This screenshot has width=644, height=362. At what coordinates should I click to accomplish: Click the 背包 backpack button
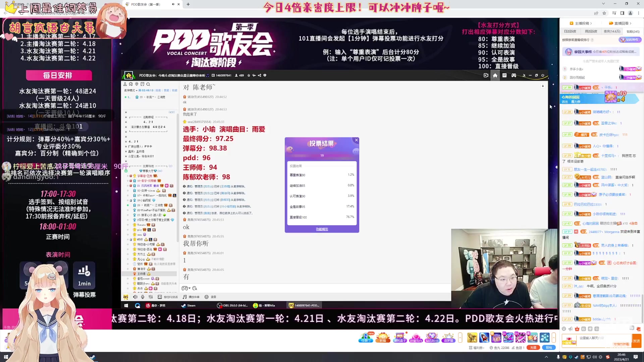(x=549, y=348)
